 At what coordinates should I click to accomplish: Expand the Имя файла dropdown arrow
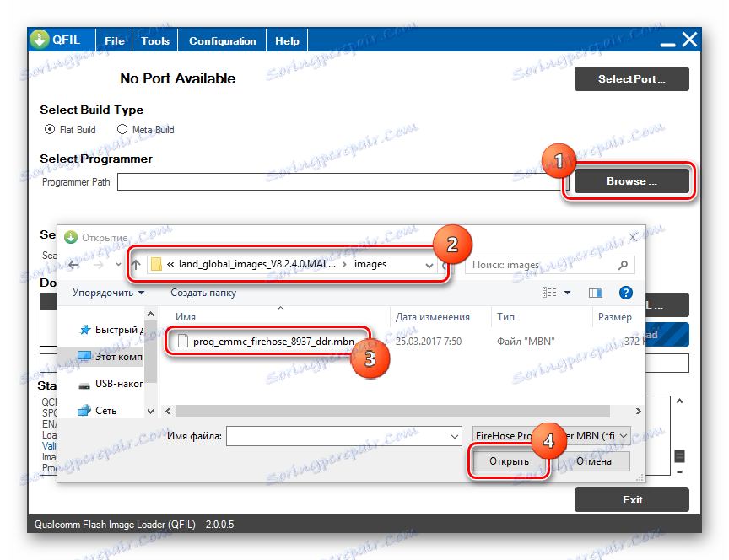pyautogui.click(x=455, y=436)
